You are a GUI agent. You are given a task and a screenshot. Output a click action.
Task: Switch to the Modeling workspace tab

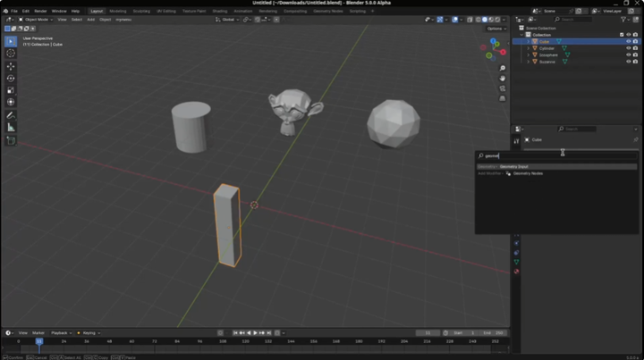118,11
